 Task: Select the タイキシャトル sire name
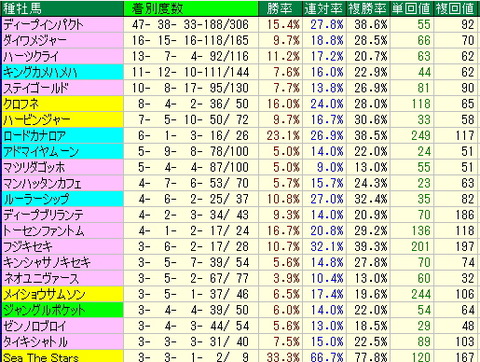[x=35, y=342]
